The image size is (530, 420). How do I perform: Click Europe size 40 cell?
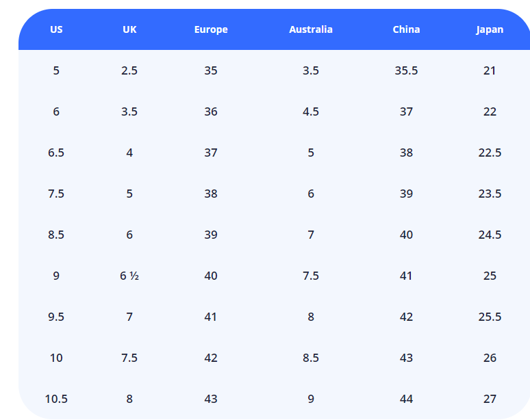pyautogui.click(x=211, y=276)
